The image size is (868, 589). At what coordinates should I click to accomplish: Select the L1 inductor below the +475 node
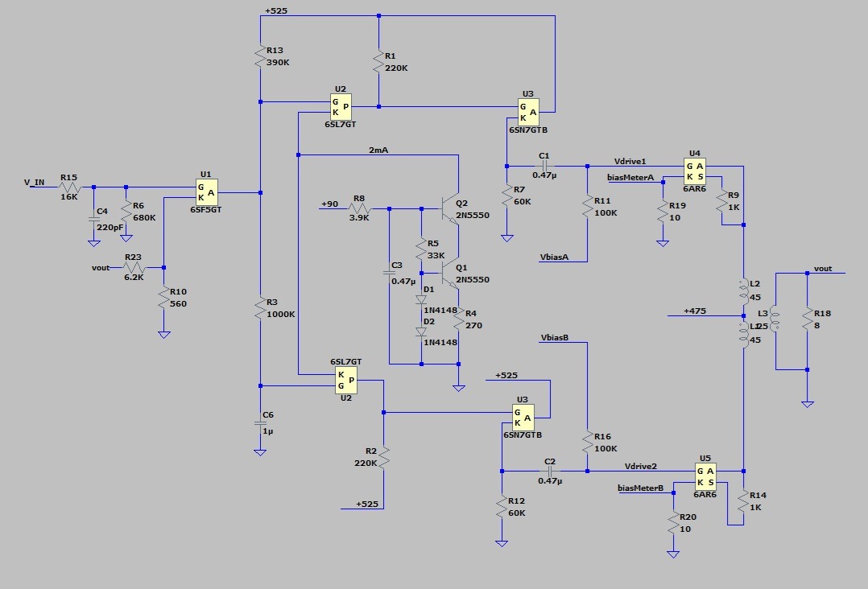pos(743,333)
